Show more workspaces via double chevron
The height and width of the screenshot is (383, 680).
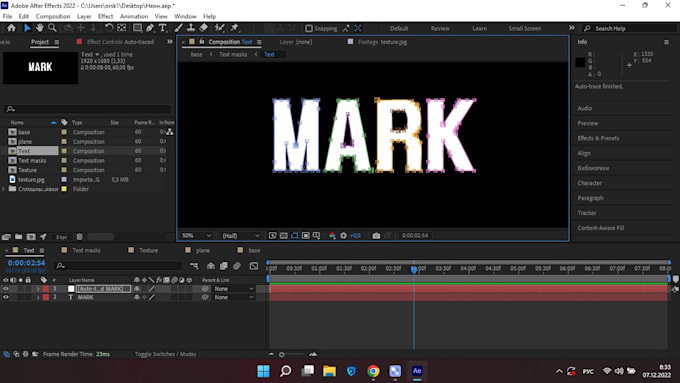pyautogui.click(x=572, y=28)
